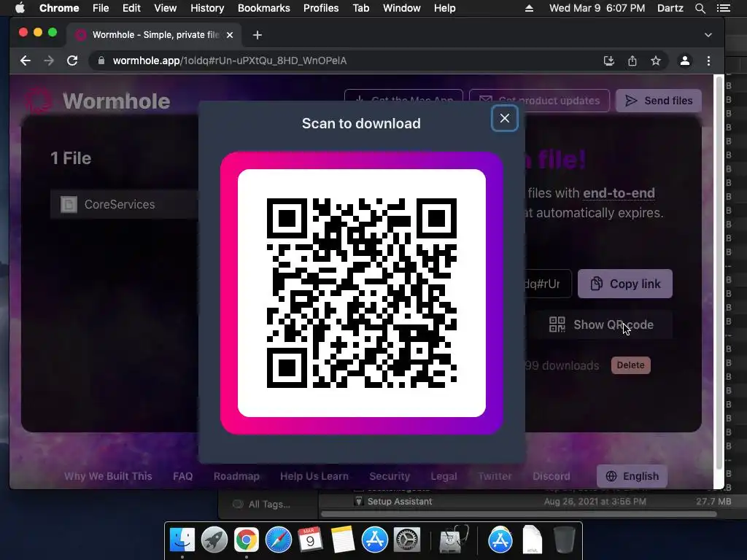Click the share page icon
This screenshot has height=560, width=747.
[632, 61]
